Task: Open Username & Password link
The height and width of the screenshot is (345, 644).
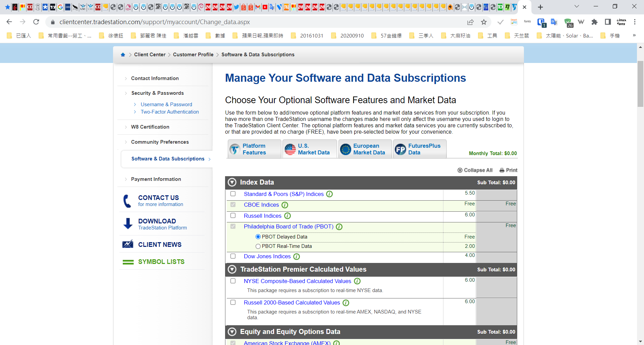Action: pos(166,105)
